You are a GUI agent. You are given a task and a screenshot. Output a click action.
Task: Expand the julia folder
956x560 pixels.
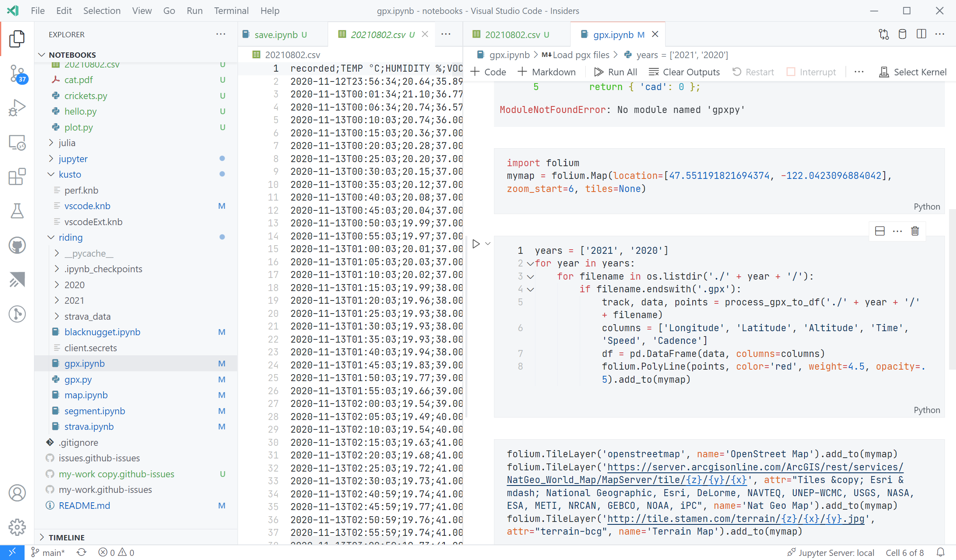67,142
